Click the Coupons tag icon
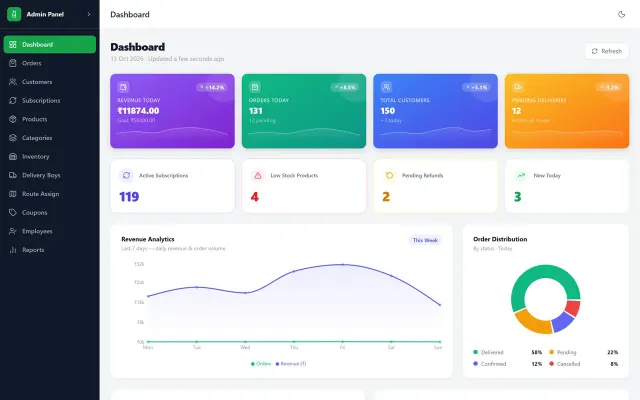Screen dimensions: 640x400 point(13,213)
